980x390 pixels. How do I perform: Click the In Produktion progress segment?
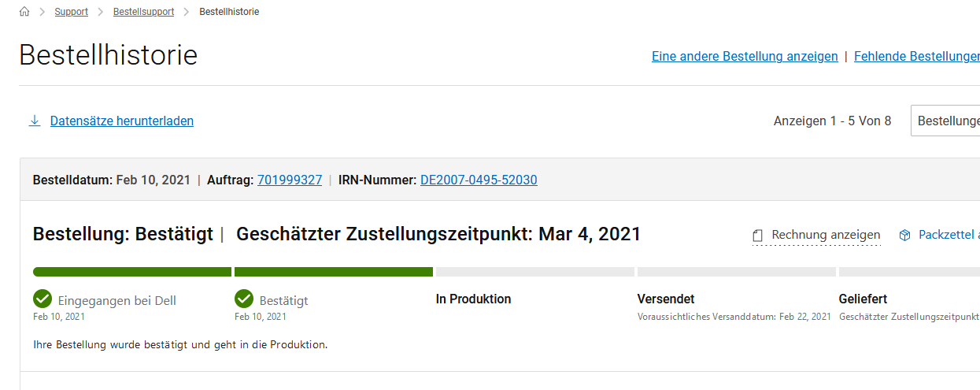[x=535, y=272]
